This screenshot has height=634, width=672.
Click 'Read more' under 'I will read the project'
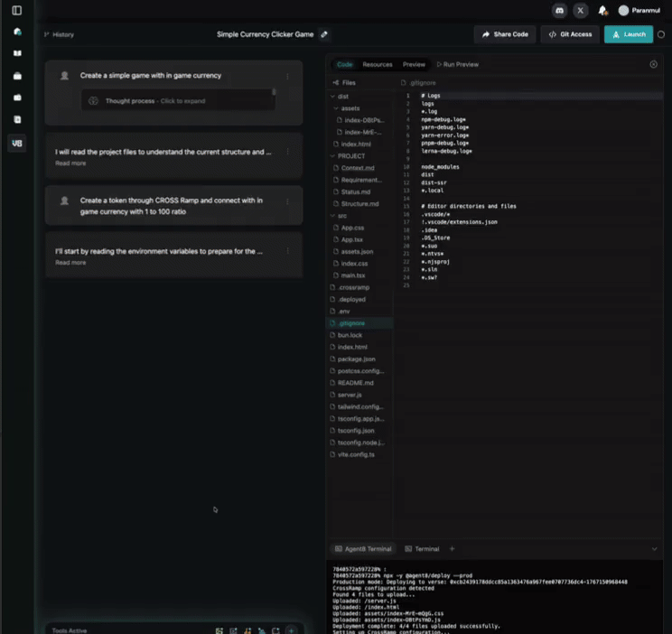(x=70, y=163)
